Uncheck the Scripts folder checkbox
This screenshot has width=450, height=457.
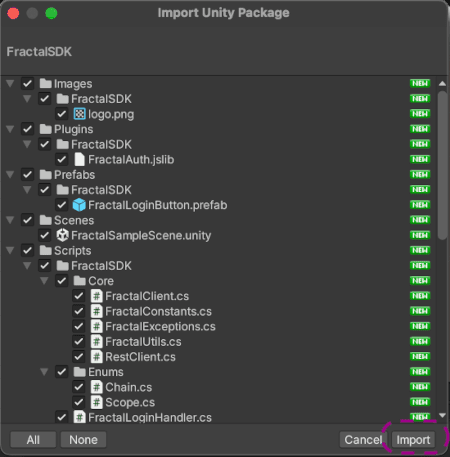click(28, 250)
